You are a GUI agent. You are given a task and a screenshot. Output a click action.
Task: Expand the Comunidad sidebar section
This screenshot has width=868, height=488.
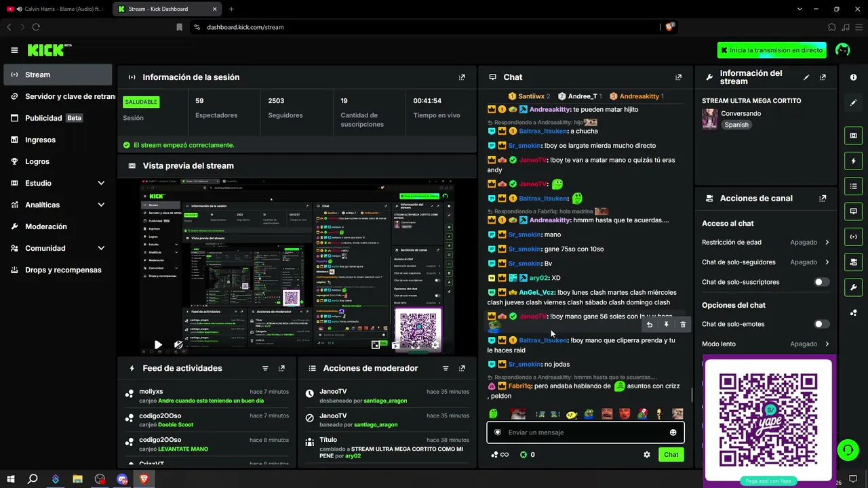coord(101,248)
